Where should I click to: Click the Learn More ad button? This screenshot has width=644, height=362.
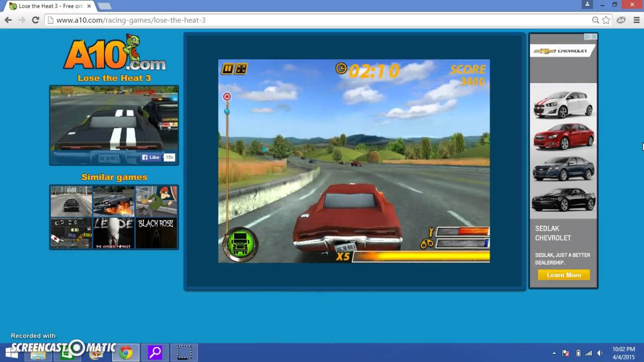563,275
